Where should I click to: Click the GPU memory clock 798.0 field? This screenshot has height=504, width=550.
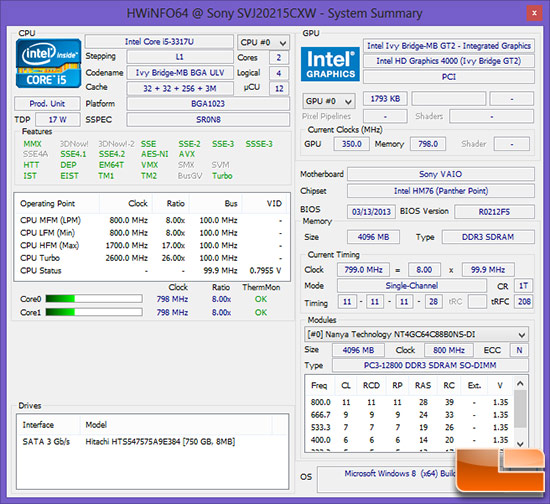[428, 144]
